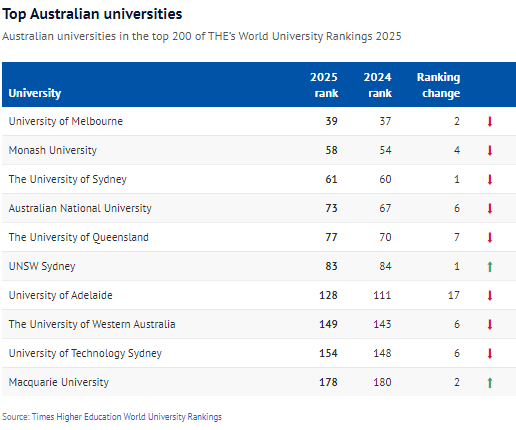Click the green up arrow for Macquarie University
Viewport: 516px width, 430px height.
coord(490,382)
